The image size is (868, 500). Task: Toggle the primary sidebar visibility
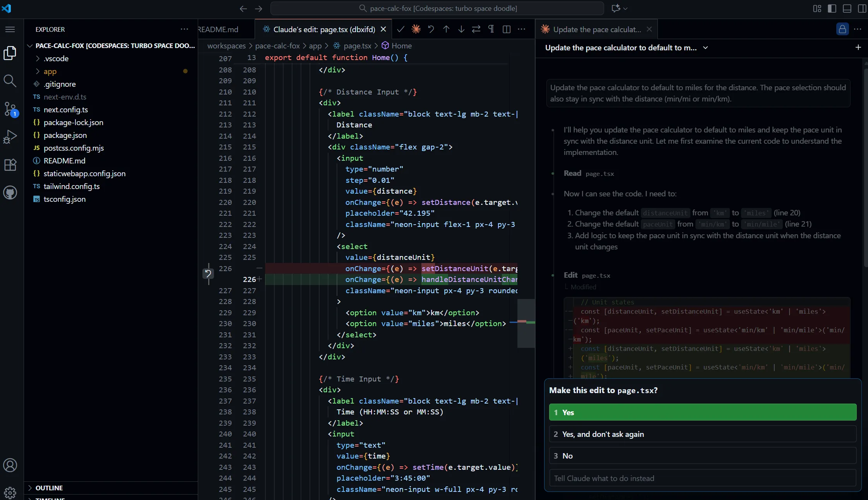pyautogui.click(x=832, y=8)
